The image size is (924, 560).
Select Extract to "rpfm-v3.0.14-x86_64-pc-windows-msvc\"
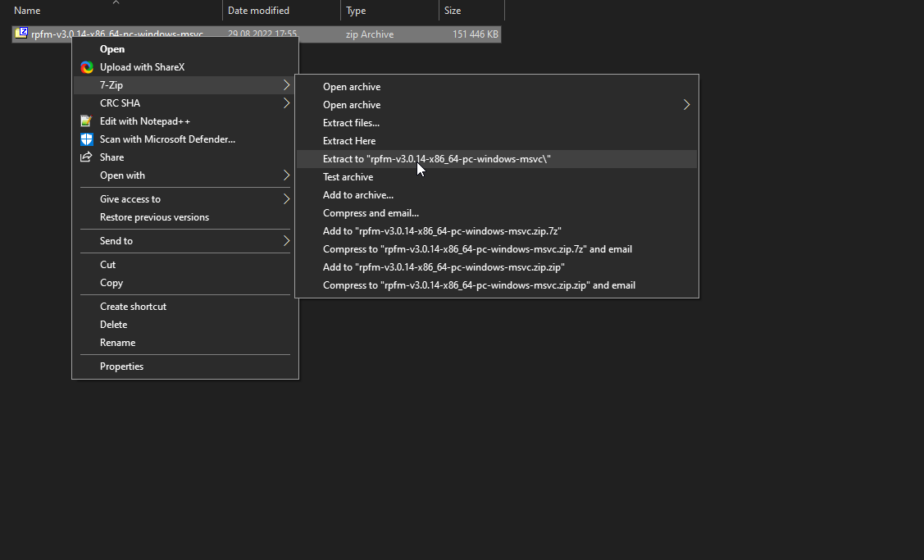coord(497,158)
